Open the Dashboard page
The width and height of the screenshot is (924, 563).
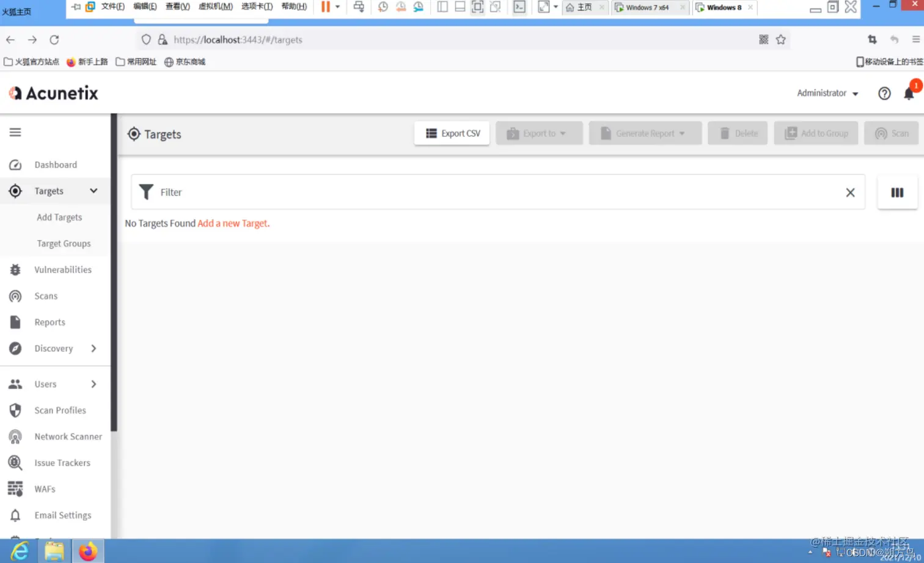point(55,165)
